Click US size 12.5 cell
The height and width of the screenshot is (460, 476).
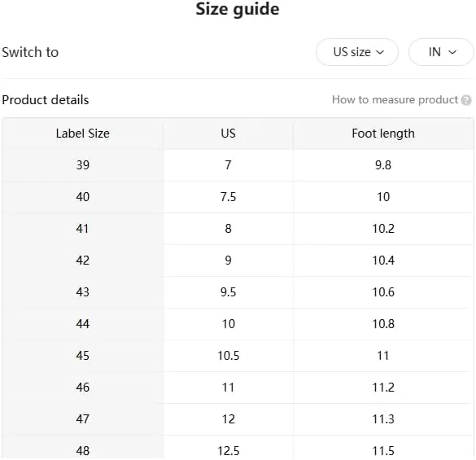pos(229,449)
